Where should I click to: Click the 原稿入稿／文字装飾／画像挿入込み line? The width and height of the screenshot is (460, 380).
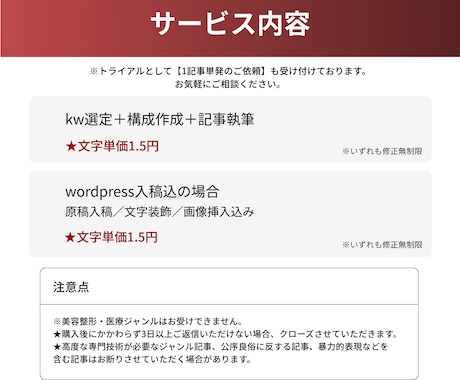click(x=160, y=212)
